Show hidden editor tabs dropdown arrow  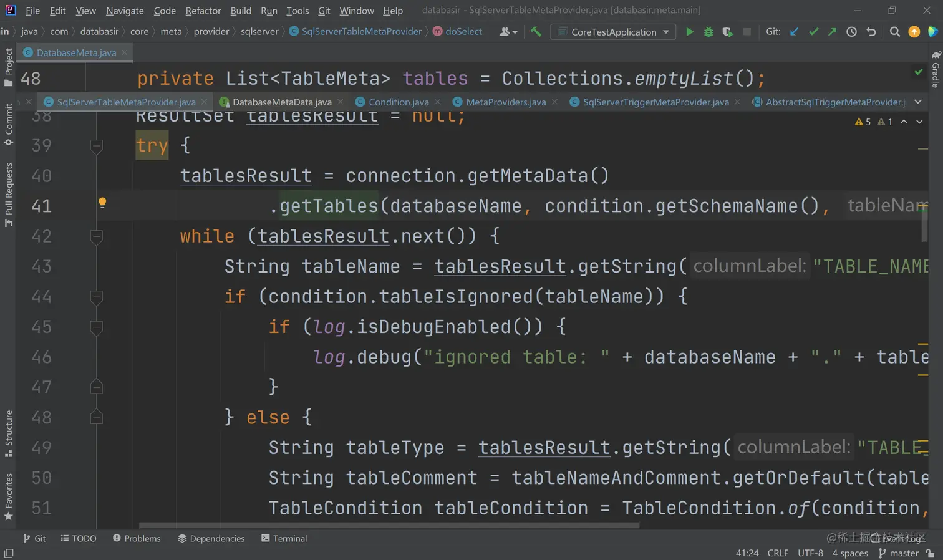tap(917, 102)
